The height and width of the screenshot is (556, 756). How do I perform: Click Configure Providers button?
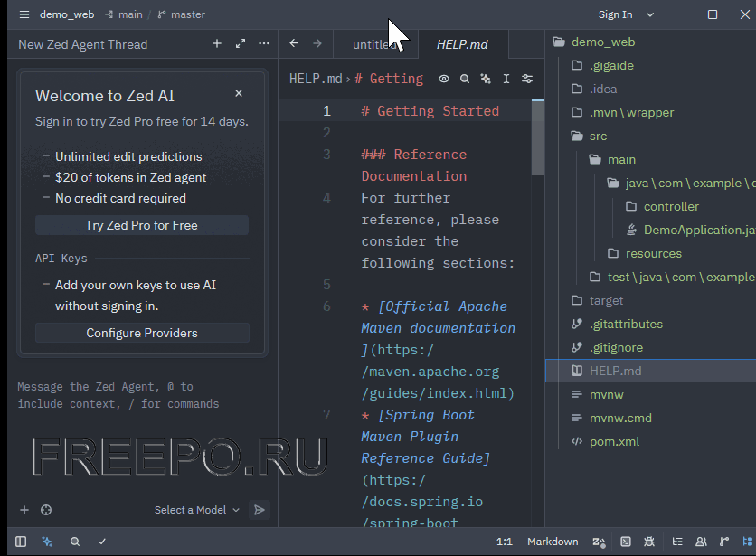click(x=142, y=333)
